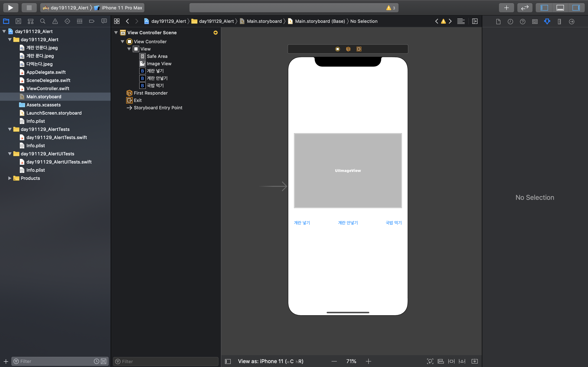This screenshot has width=588, height=367.
Task: Open the Source Control navigator icon
Action: coord(18,21)
